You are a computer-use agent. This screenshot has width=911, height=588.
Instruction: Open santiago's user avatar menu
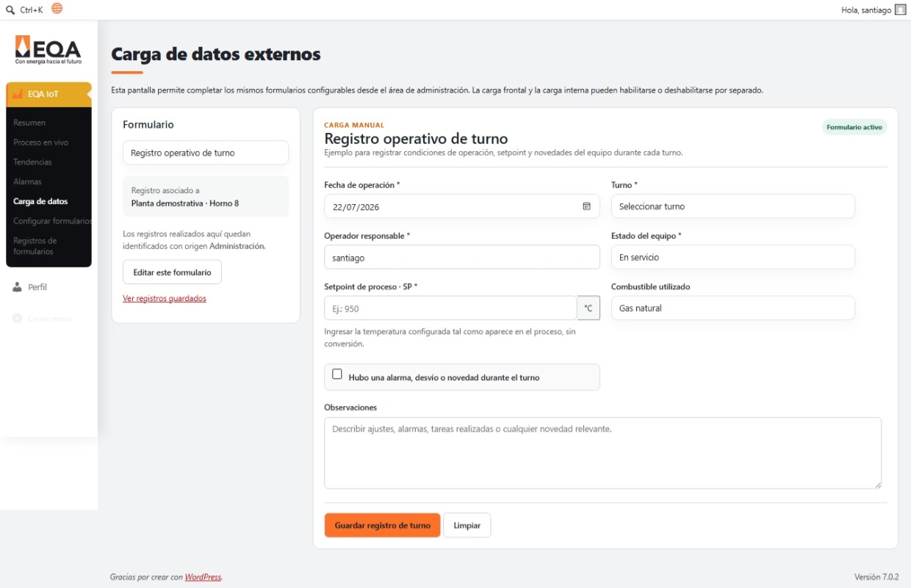click(x=901, y=10)
